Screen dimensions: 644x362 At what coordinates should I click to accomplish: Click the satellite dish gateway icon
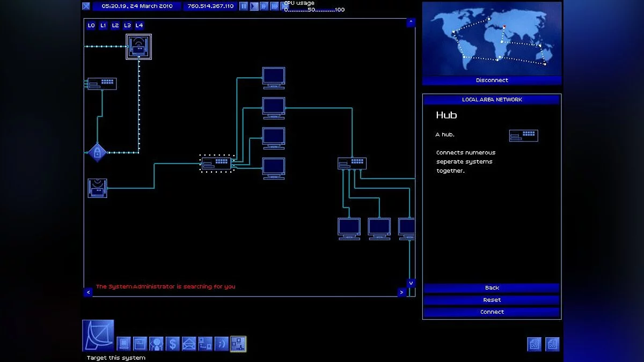pyautogui.click(x=98, y=336)
